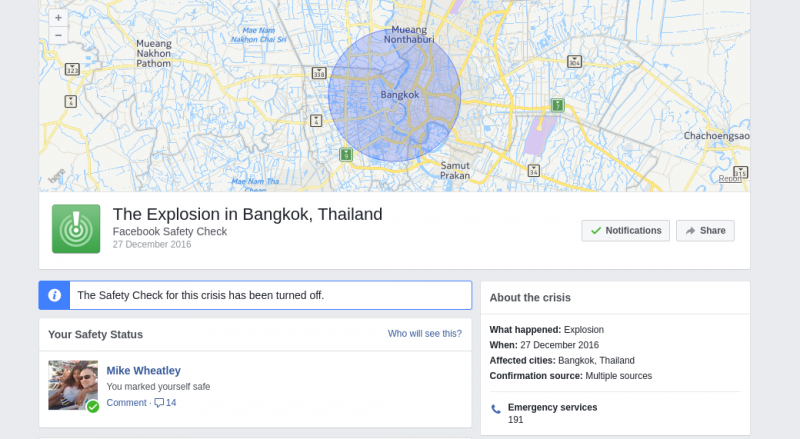Click the route 304 shield on the map
The width and height of the screenshot is (800, 439).
(x=574, y=62)
